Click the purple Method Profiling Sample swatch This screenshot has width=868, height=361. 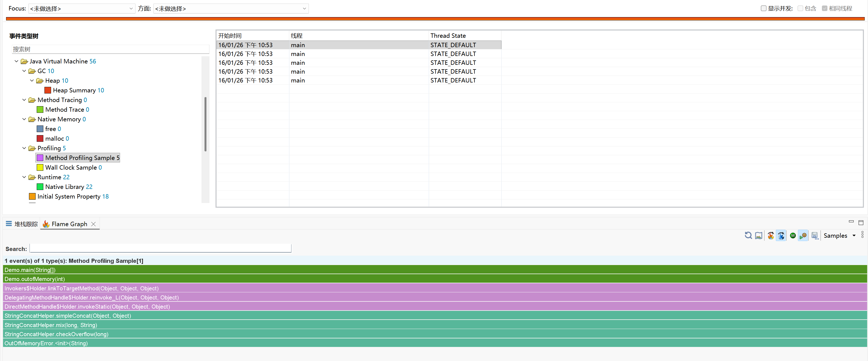pos(40,157)
